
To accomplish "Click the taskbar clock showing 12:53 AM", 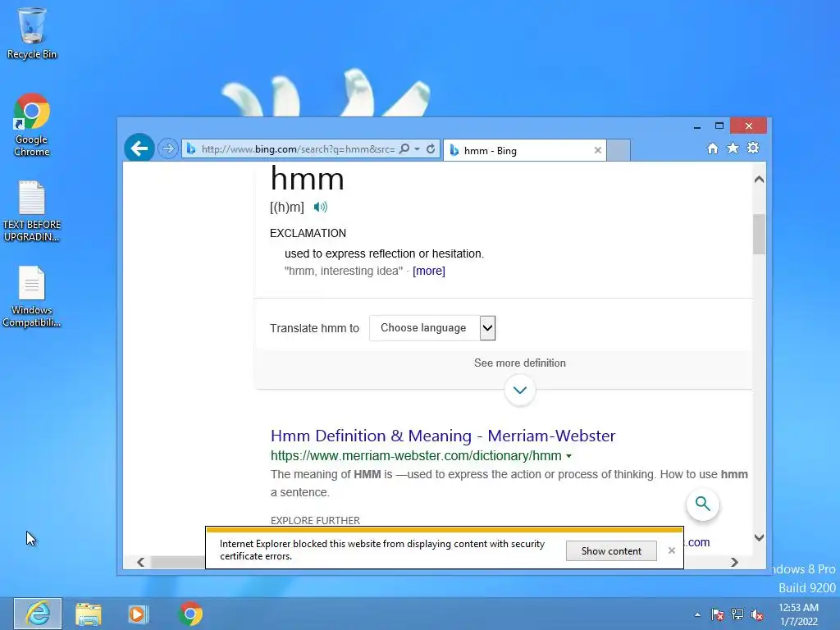I will [x=798, y=614].
